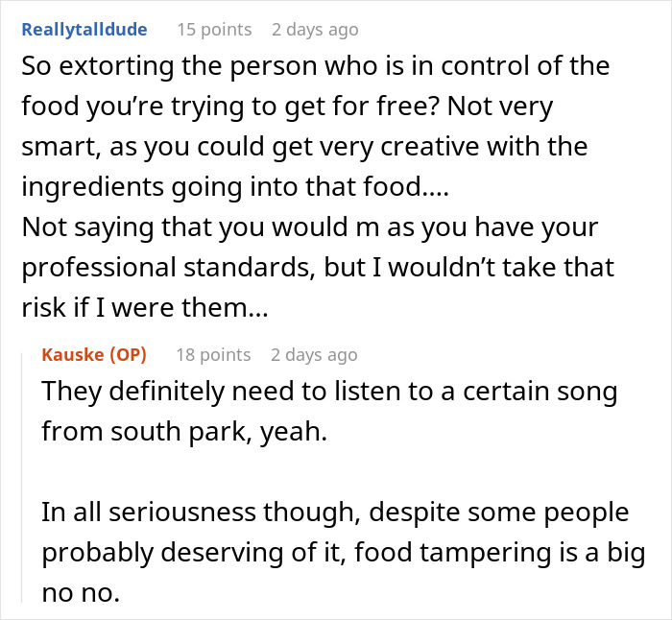This screenshot has height=620, width=672.
Task: Click the line starting "In all seriousness though"
Action: pyautogui.click(x=335, y=512)
